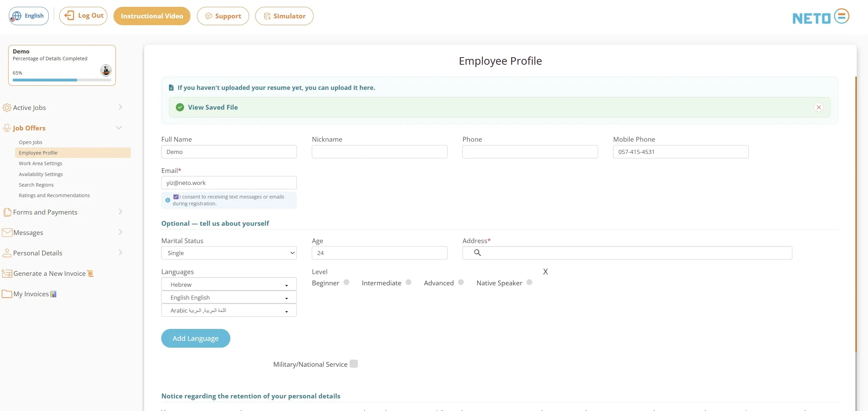Image resolution: width=868 pixels, height=411 pixels.
Task: Click the Simulator coins icon
Action: (267, 16)
